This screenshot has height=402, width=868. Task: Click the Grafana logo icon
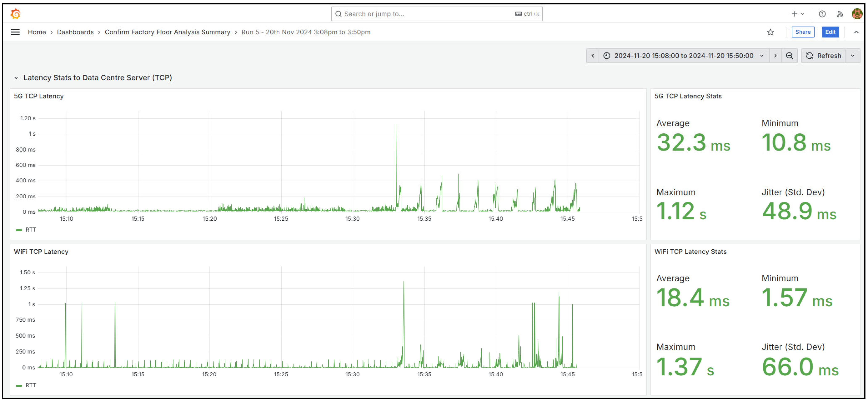(x=16, y=14)
